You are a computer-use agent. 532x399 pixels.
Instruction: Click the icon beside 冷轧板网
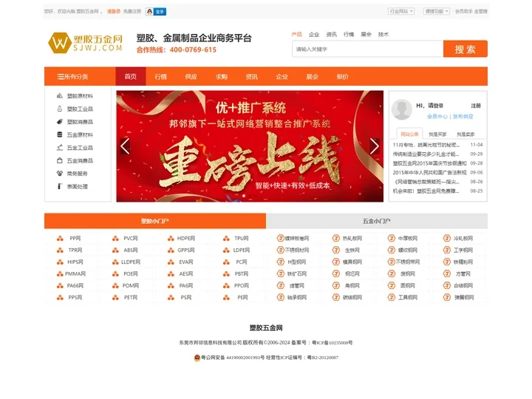pyautogui.click(x=447, y=238)
